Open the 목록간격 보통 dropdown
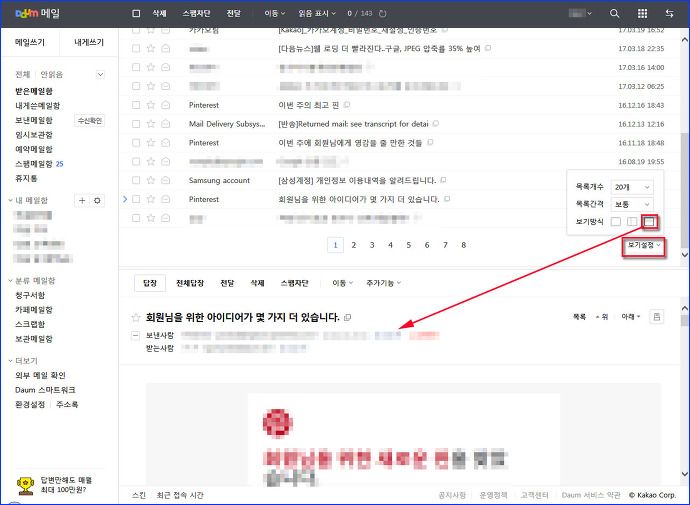 631,205
